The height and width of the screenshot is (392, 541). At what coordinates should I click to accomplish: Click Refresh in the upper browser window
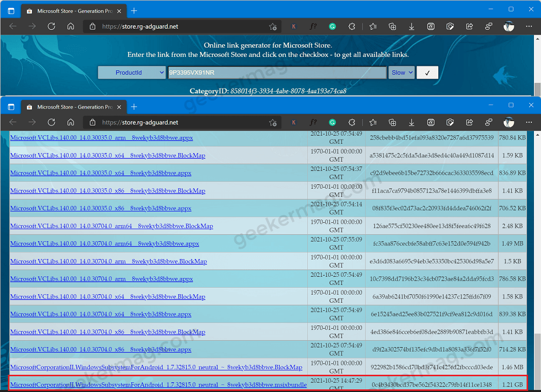[51, 26]
